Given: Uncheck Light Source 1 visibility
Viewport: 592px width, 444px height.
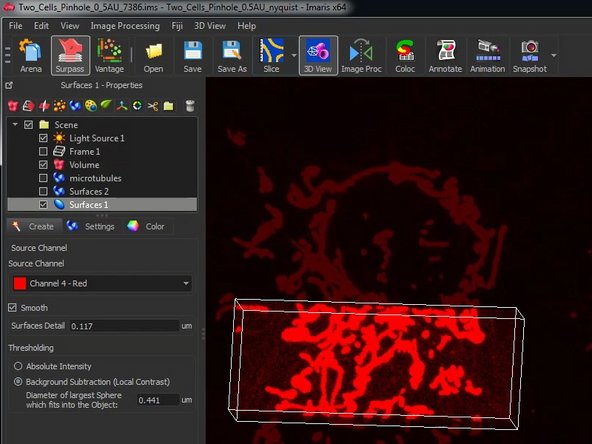Looking at the screenshot, I should (43, 138).
